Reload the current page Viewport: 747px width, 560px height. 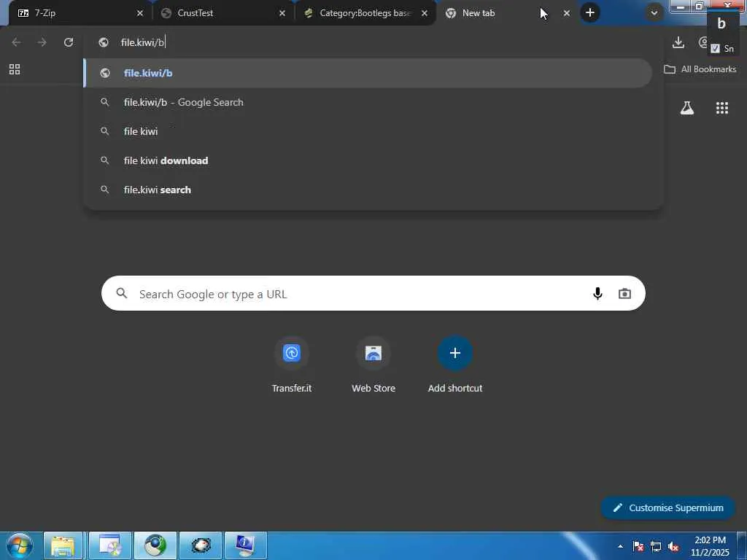pyautogui.click(x=69, y=42)
